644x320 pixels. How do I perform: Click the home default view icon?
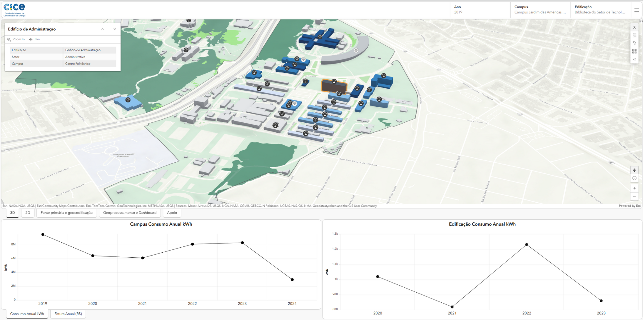(634, 43)
